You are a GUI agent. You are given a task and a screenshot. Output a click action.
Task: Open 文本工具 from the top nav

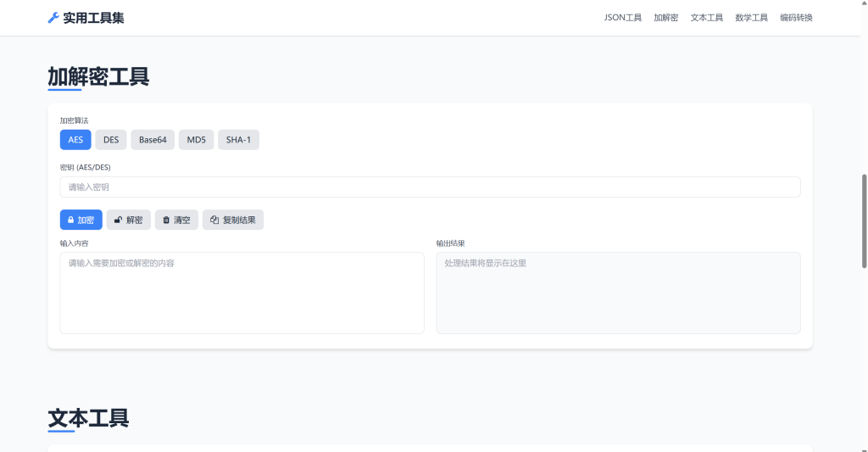(707, 18)
